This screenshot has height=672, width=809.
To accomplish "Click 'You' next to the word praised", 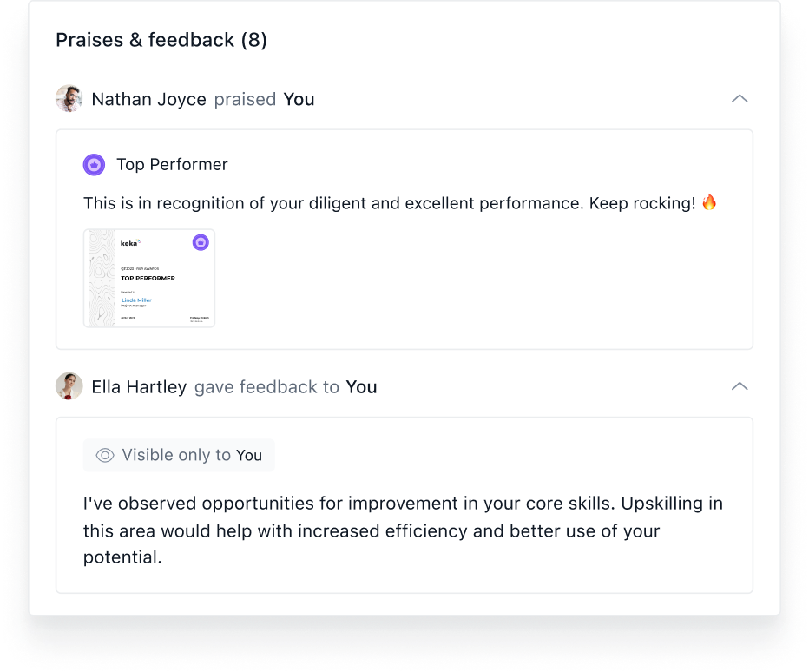I will pyautogui.click(x=299, y=99).
